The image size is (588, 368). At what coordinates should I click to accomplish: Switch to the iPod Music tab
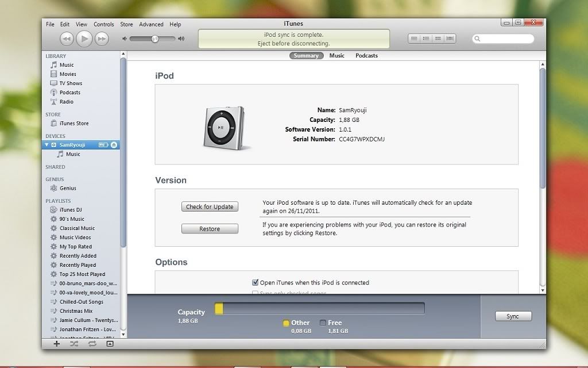pos(336,56)
